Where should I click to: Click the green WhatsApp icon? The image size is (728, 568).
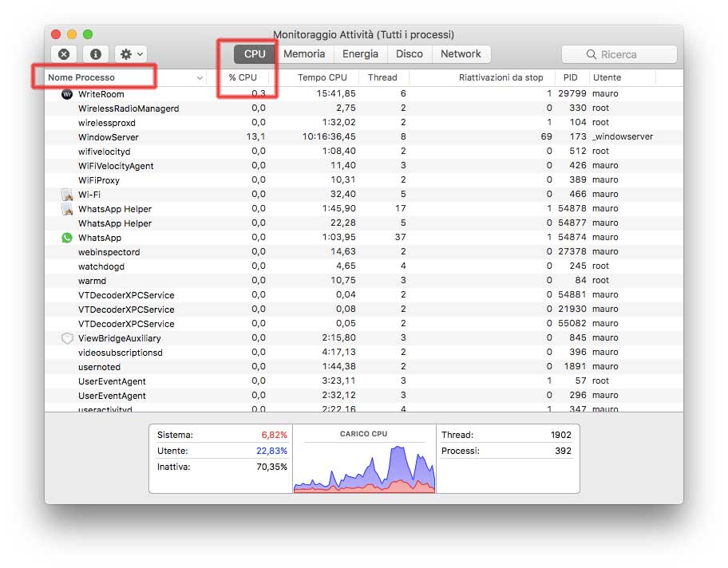click(x=67, y=238)
